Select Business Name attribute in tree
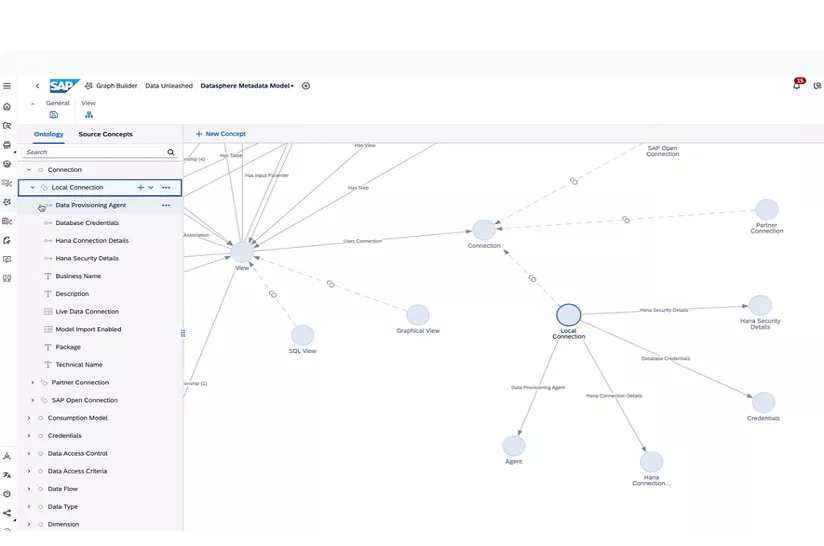Screen dimensions: 824x546 [78, 276]
